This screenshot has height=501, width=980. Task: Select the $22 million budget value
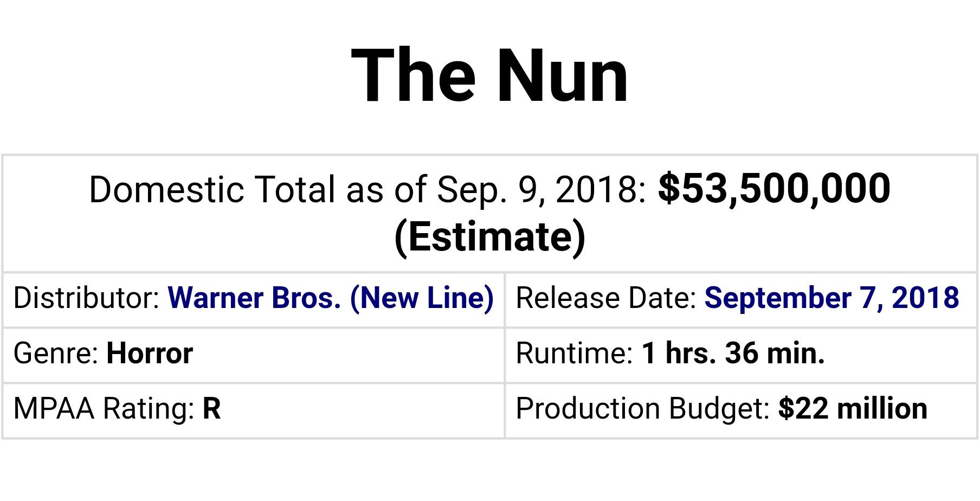853,409
